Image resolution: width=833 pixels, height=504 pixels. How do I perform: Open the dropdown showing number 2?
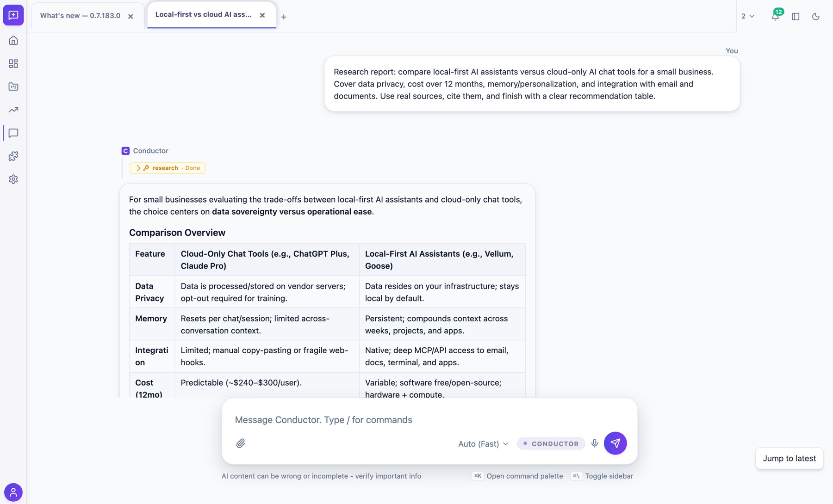(x=748, y=16)
